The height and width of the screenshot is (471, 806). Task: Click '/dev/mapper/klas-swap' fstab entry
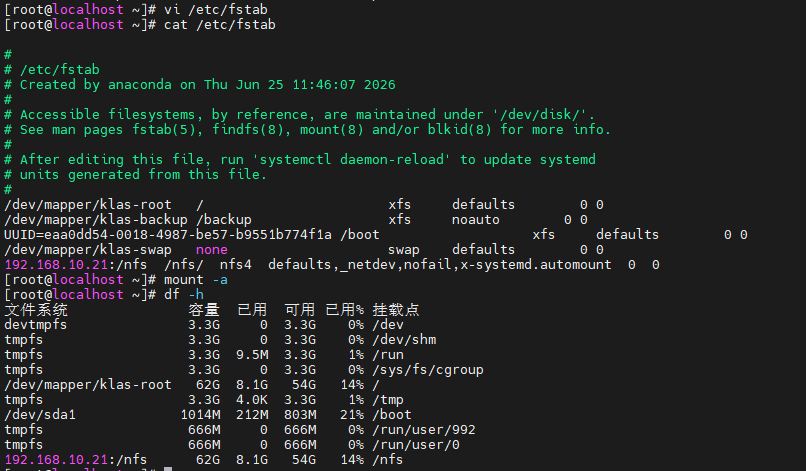coord(88,249)
